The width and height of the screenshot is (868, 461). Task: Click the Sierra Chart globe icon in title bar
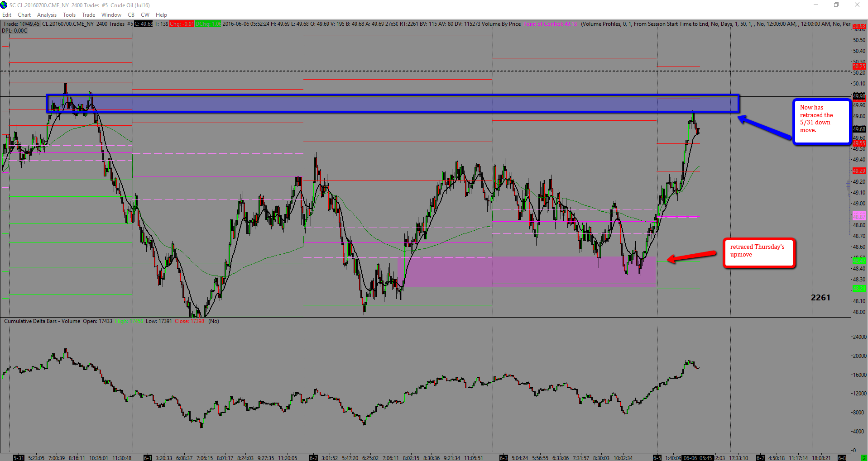pyautogui.click(x=4, y=5)
